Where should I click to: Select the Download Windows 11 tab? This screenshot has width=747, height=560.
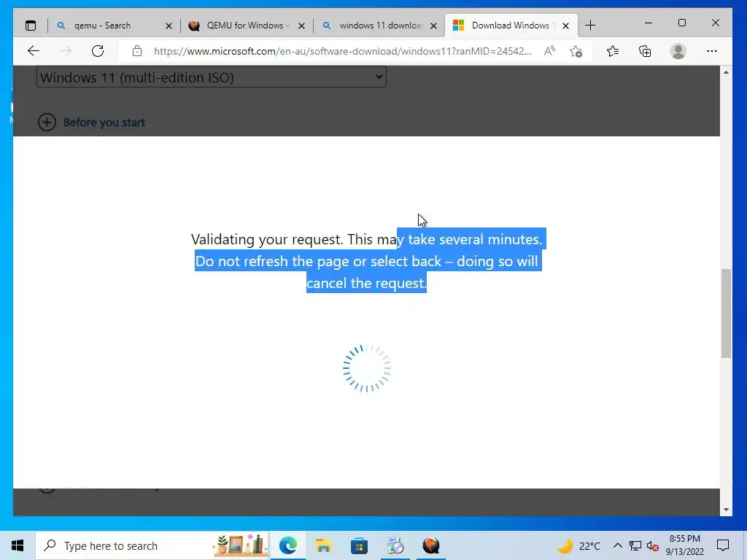click(511, 26)
